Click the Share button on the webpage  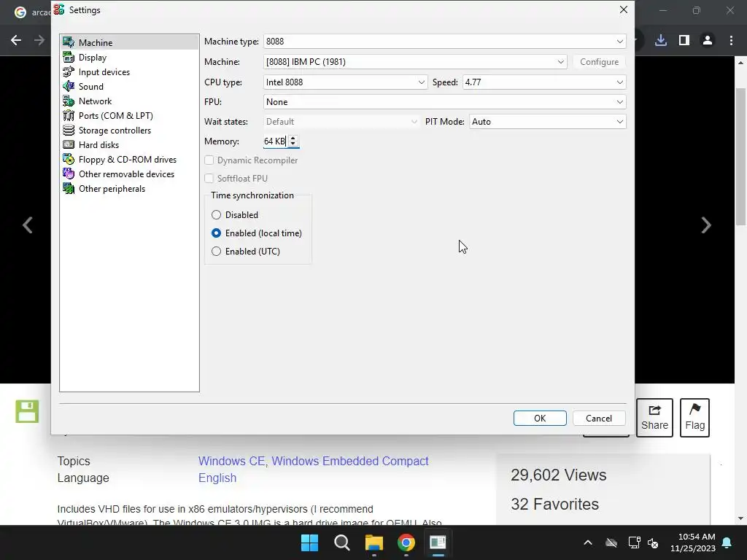coord(654,418)
